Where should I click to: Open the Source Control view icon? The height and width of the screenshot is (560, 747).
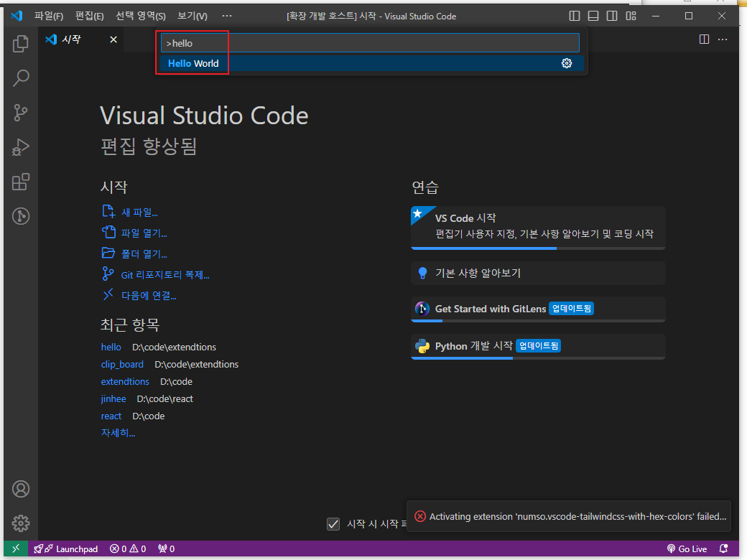tap(21, 113)
